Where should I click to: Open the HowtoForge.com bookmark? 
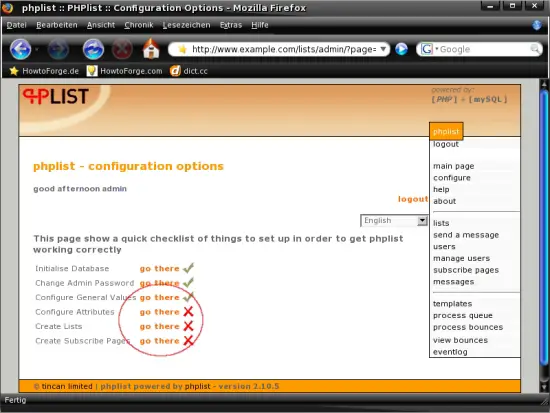pyautogui.click(x=125, y=71)
